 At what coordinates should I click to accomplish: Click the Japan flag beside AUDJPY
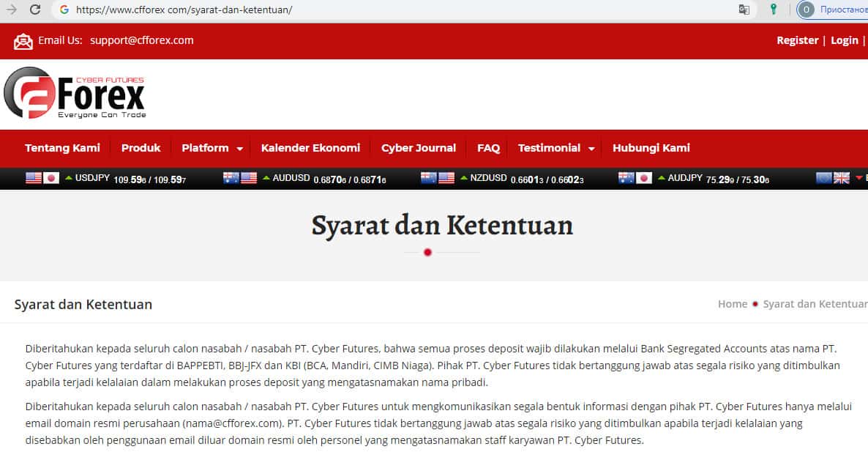644,178
